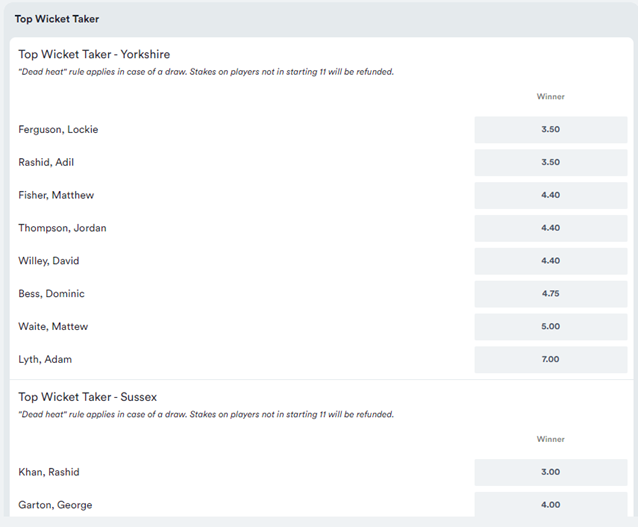Click the name Khan, Rashid
The height and width of the screenshot is (527, 638).
tap(49, 472)
